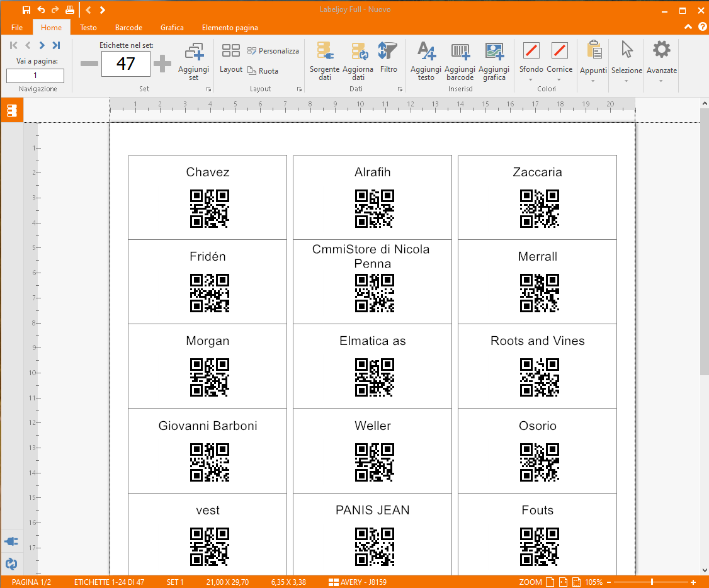Click ETICHETTE 1-24 DI 47 status entry
The image size is (709, 588).
point(109,582)
